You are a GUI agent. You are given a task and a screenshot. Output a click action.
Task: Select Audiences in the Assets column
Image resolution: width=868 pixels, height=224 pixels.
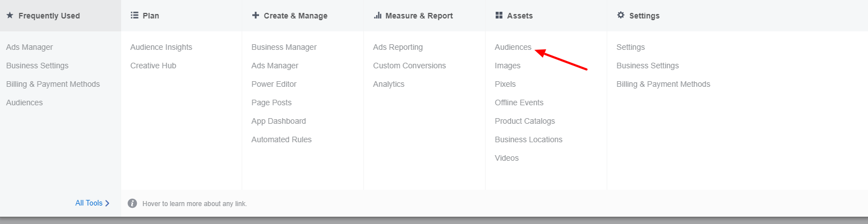pos(513,48)
